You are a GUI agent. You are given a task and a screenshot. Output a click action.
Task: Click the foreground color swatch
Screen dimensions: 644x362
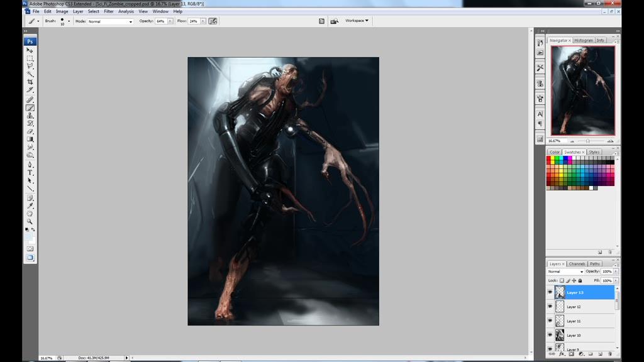click(28, 236)
